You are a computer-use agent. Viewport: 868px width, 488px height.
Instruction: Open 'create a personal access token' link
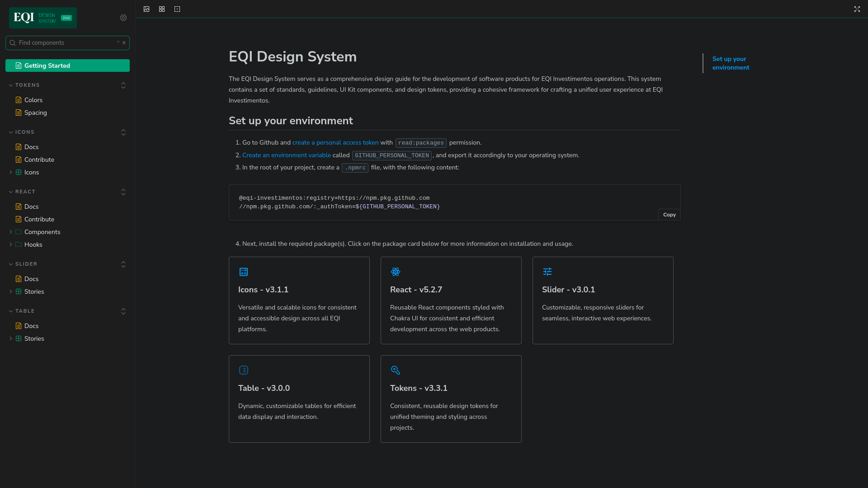335,142
